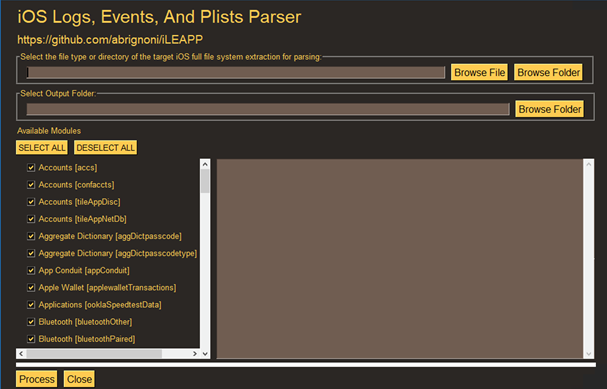Click the module list scroll-left arrow

pos(21,353)
